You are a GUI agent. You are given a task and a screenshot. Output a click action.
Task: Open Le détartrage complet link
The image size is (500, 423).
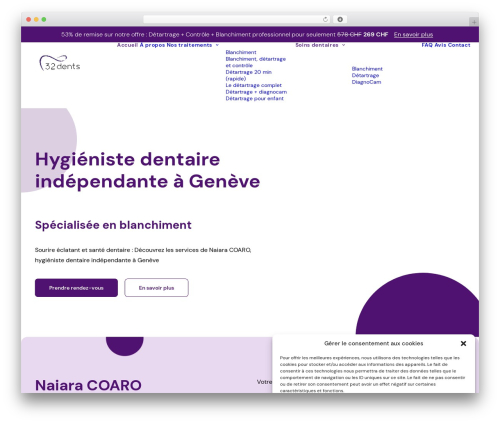coord(253,85)
